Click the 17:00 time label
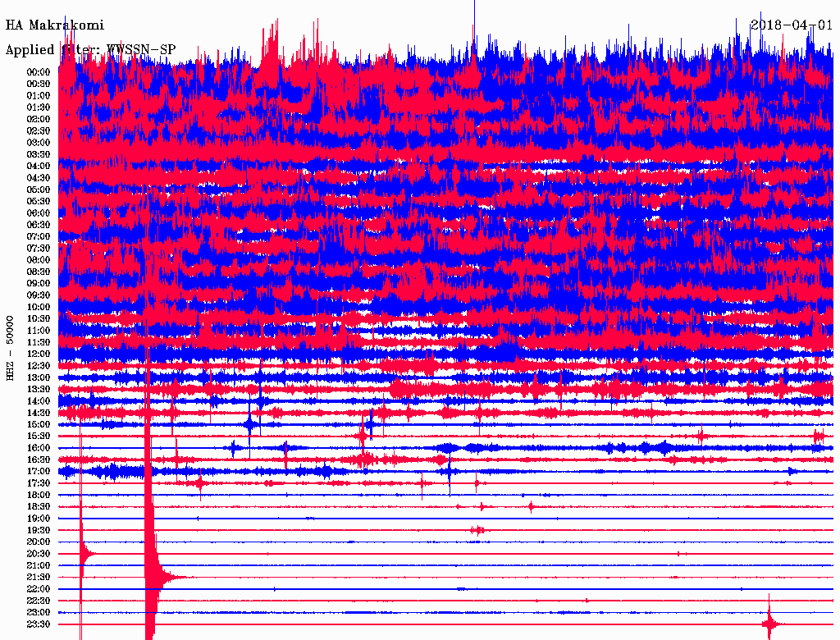 (39, 472)
